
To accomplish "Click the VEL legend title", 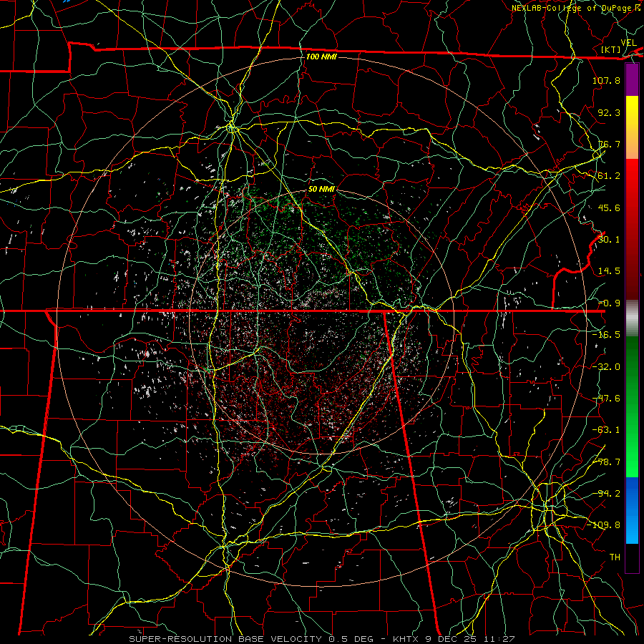I will click(628, 43).
